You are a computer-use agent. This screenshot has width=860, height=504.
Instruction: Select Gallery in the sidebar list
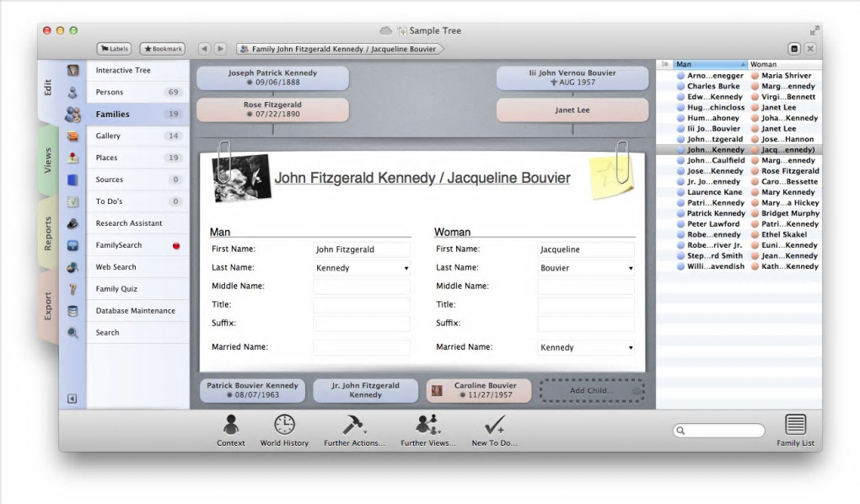click(x=137, y=136)
